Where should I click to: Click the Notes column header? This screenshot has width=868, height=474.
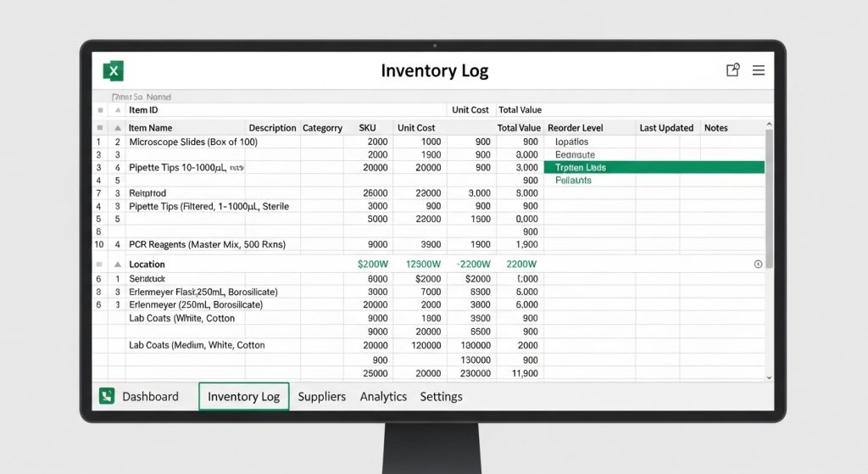pyautogui.click(x=715, y=128)
